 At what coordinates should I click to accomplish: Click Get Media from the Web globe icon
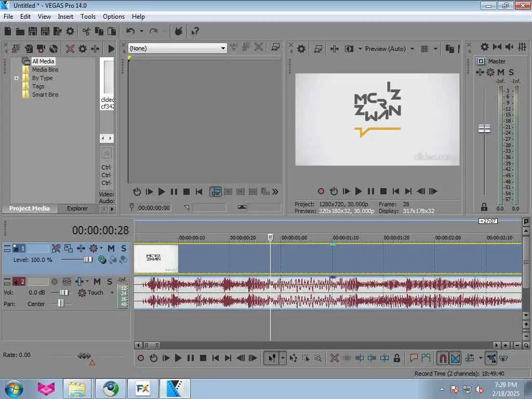point(54,49)
